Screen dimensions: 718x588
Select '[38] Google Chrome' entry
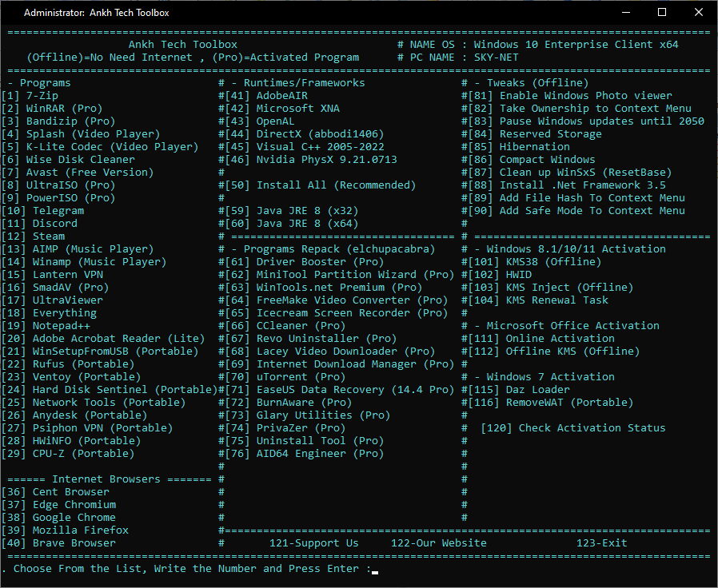(59, 518)
